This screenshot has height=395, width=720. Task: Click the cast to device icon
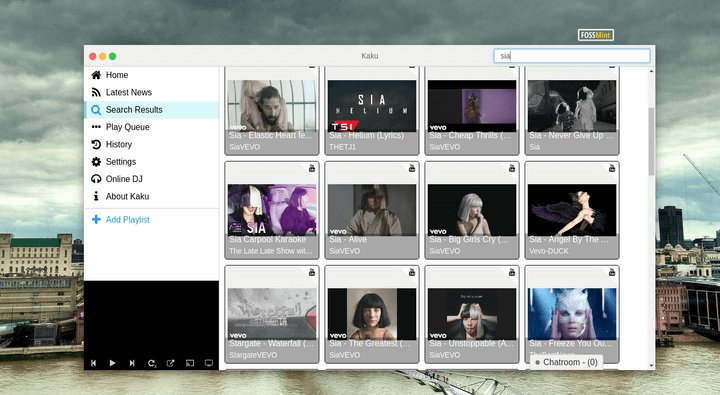[x=190, y=363]
